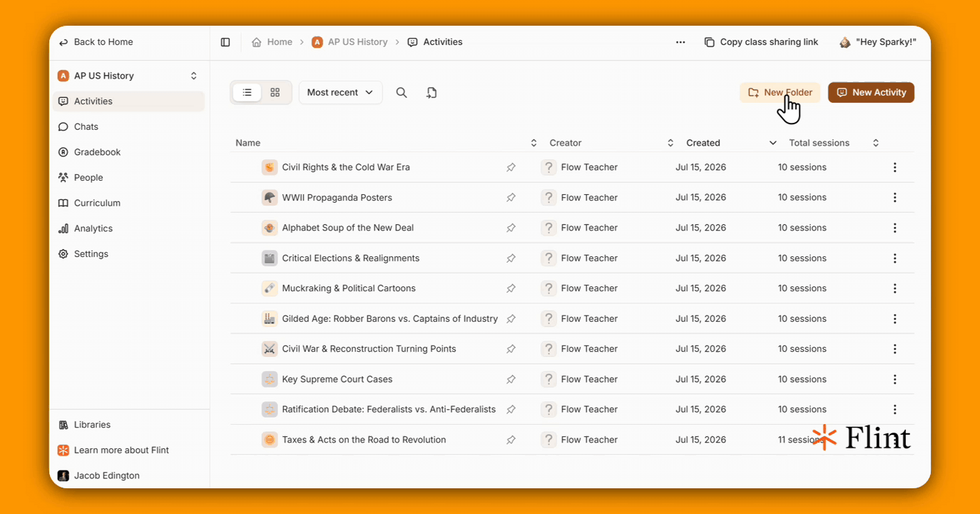Image resolution: width=980 pixels, height=514 pixels.
Task: Pin Gilded Age: Robber Barons activity
Action: pyautogui.click(x=511, y=319)
